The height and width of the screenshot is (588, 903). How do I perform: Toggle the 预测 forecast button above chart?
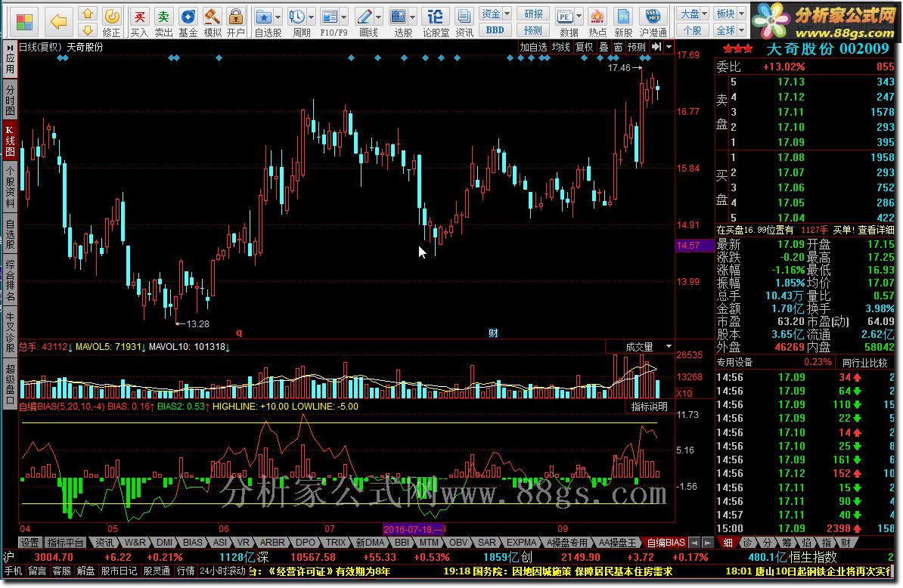pyautogui.click(x=636, y=47)
